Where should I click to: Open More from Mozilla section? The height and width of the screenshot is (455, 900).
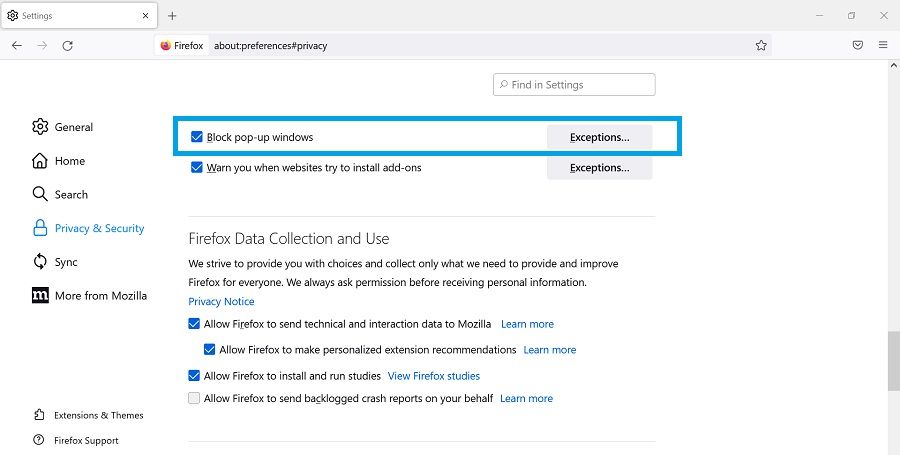coord(100,296)
